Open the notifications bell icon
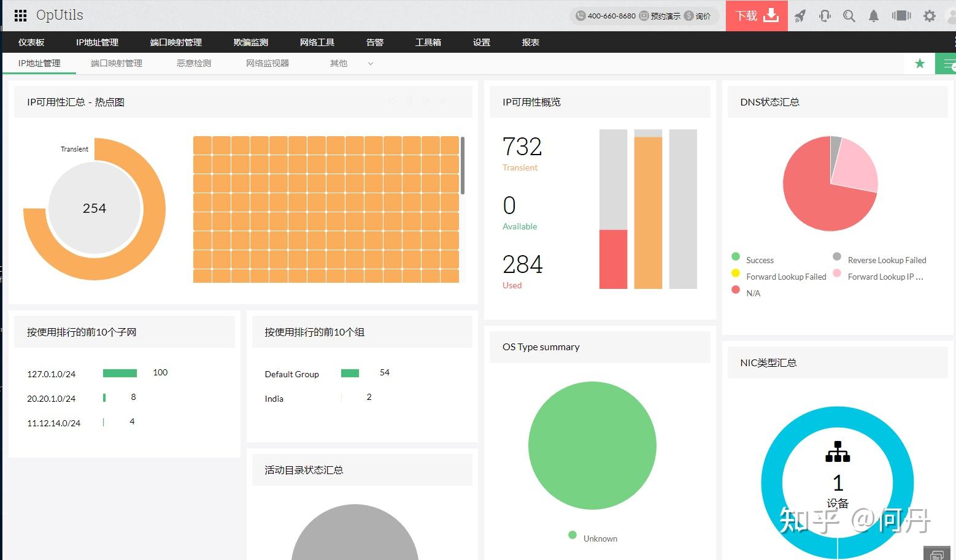The height and width of the screenshot is (560, 956). tap(874, 16)
